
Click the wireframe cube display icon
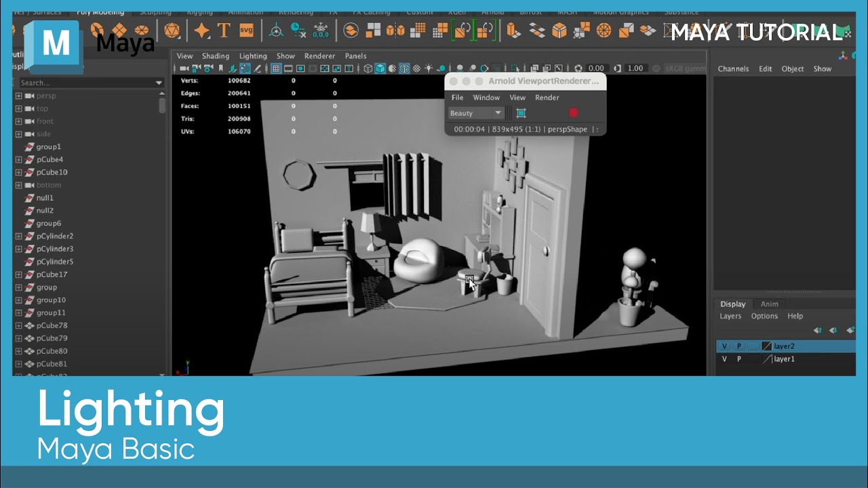point(368,68)
